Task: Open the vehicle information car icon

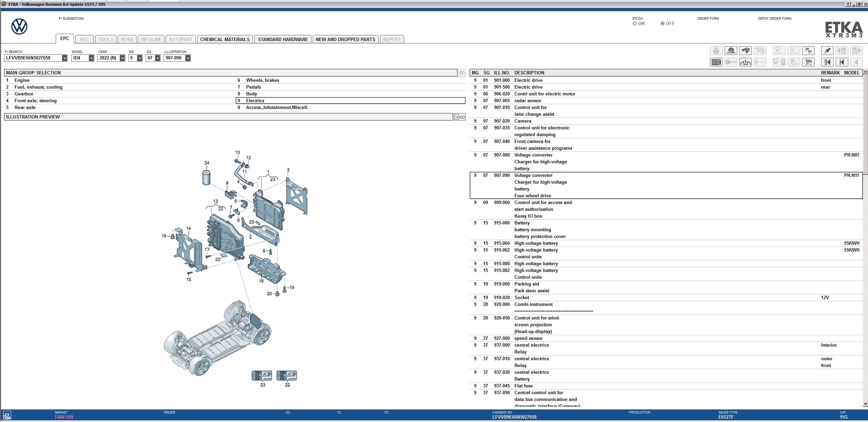Action: coord(745,62)
